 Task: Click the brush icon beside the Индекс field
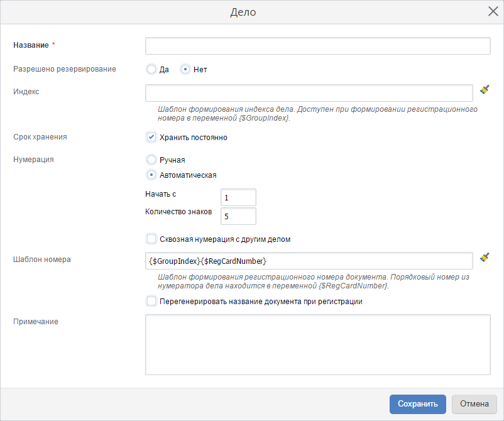pos(485,90)
